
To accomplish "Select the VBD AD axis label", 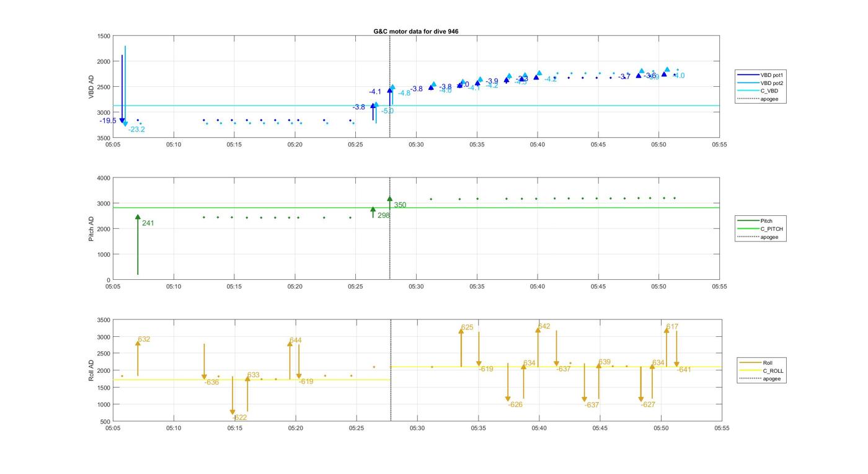I will click(91, 87).
